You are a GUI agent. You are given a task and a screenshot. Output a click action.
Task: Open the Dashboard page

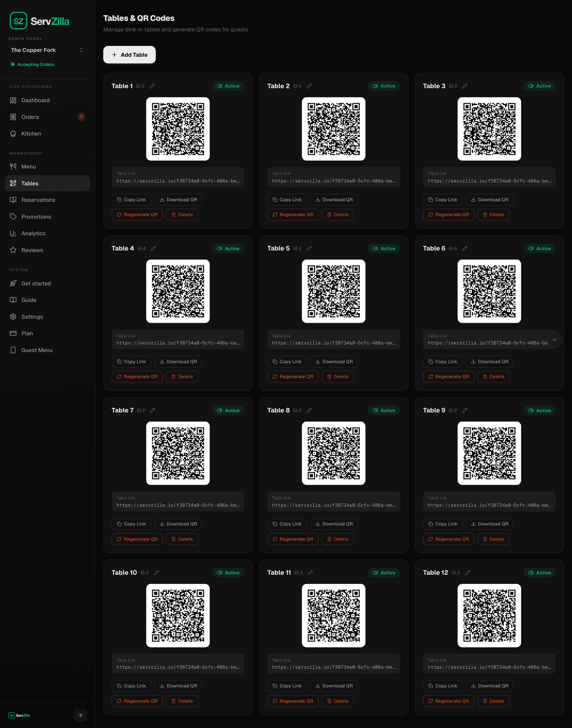coord(47,100)
